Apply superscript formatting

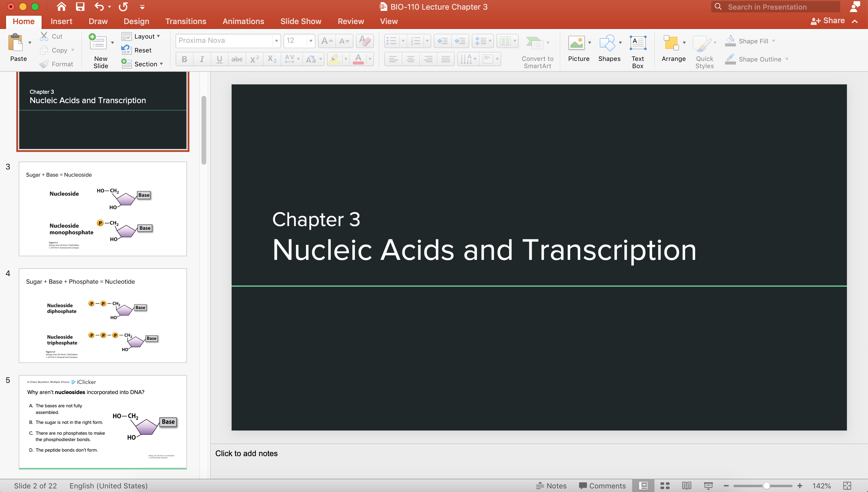[x=254, y=59]
